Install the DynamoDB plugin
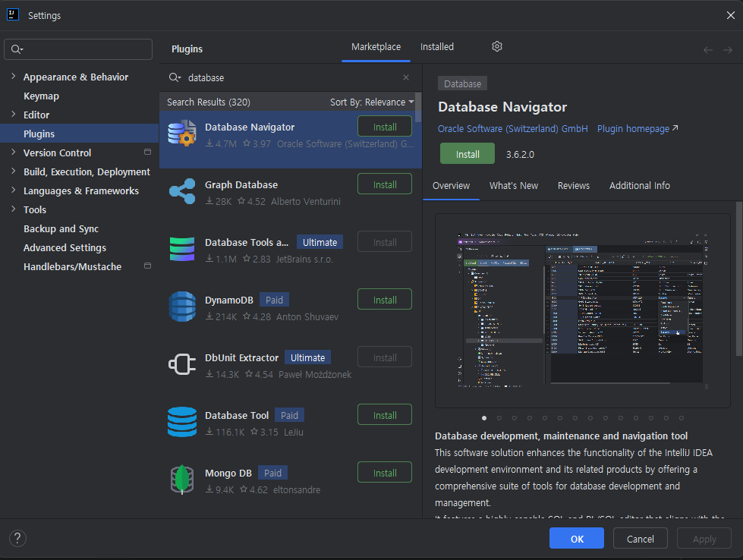 [x=385, y=300]
